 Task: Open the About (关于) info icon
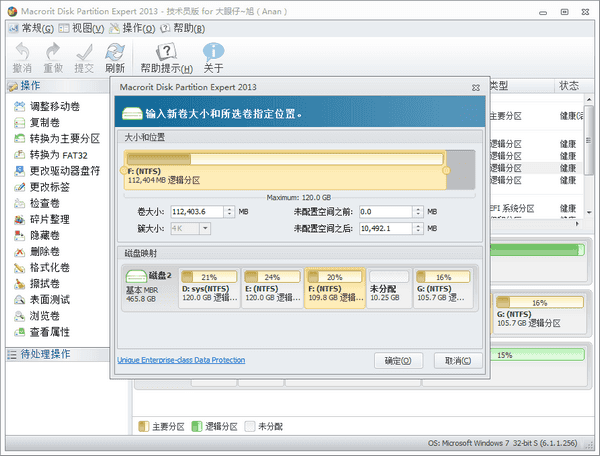click(213, 58)
